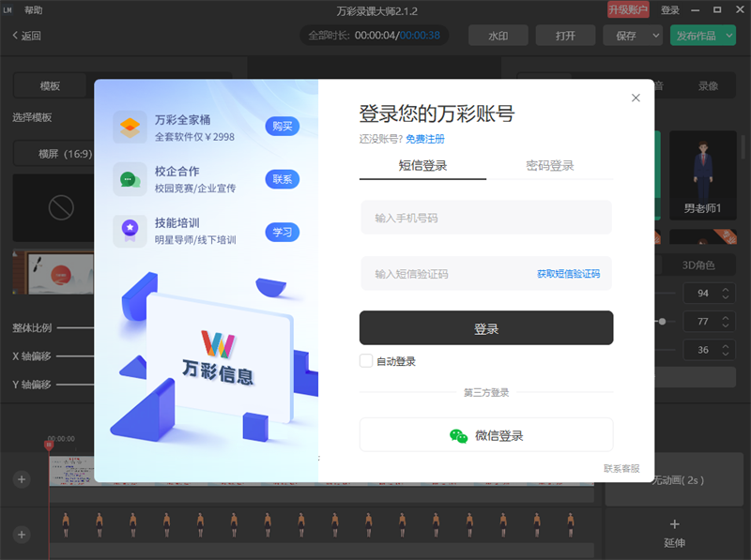The image size is (751, 560).
Task: Click the 联系 button for 校企合作
Action: [x=283, y=179]
